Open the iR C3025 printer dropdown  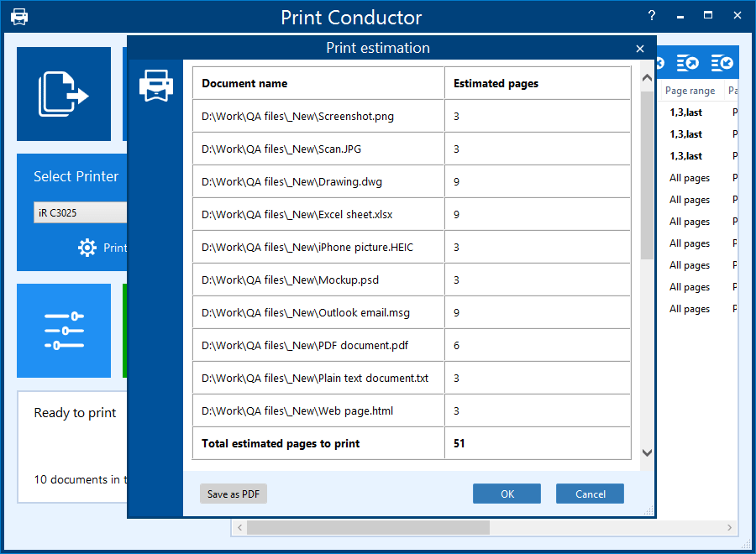(x=80, y=212)
